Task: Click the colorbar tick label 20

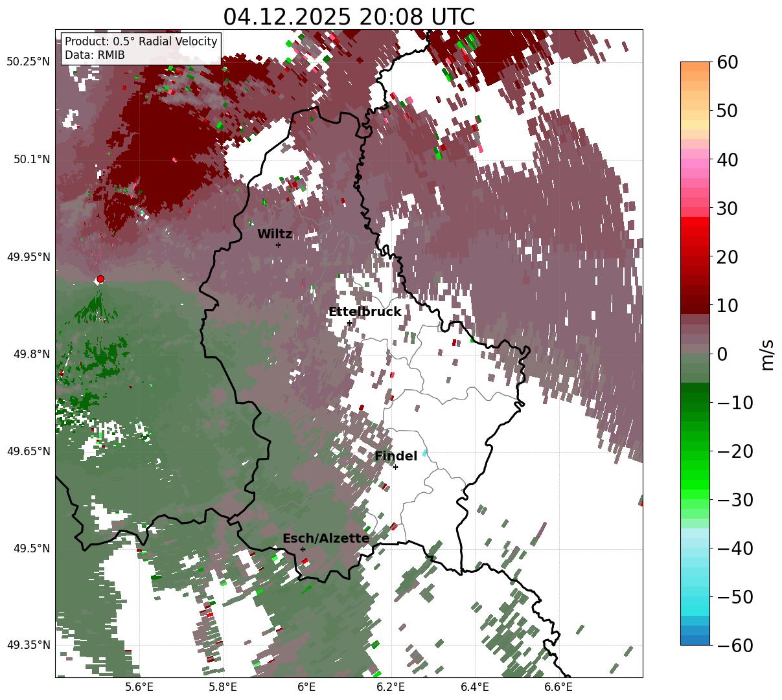Action: click(x=728, y=256)
